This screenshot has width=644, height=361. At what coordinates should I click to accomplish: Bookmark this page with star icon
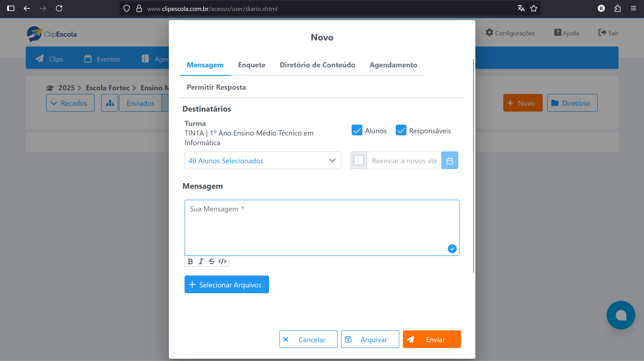click(534, 8)
